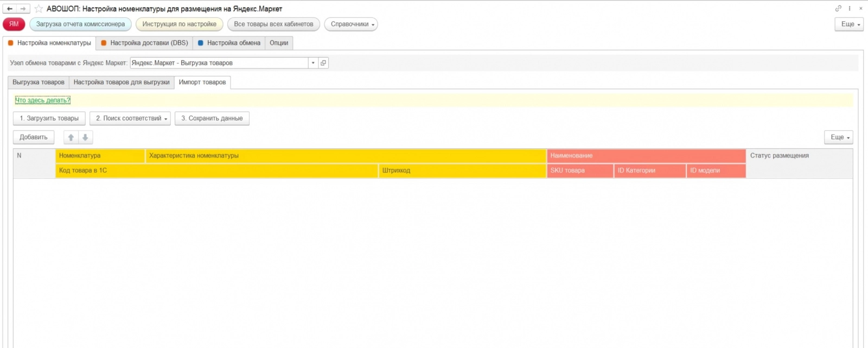Image resolution: width=868 pixels, height=348 pixels.
Task: Click the SKU товара column header
Action: 580,170
